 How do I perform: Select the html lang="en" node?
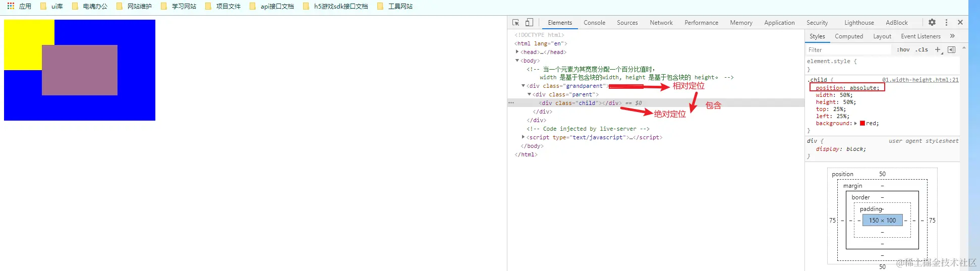click(x=541, y=43)
